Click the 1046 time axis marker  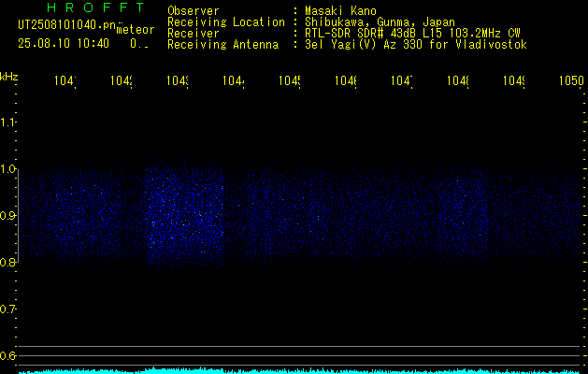345,80
